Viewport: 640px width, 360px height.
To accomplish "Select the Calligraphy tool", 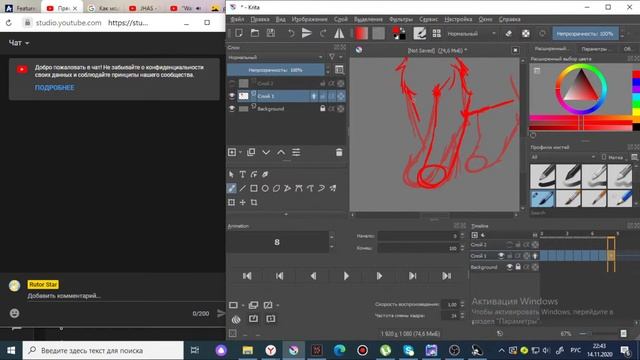I will (265, 174).
